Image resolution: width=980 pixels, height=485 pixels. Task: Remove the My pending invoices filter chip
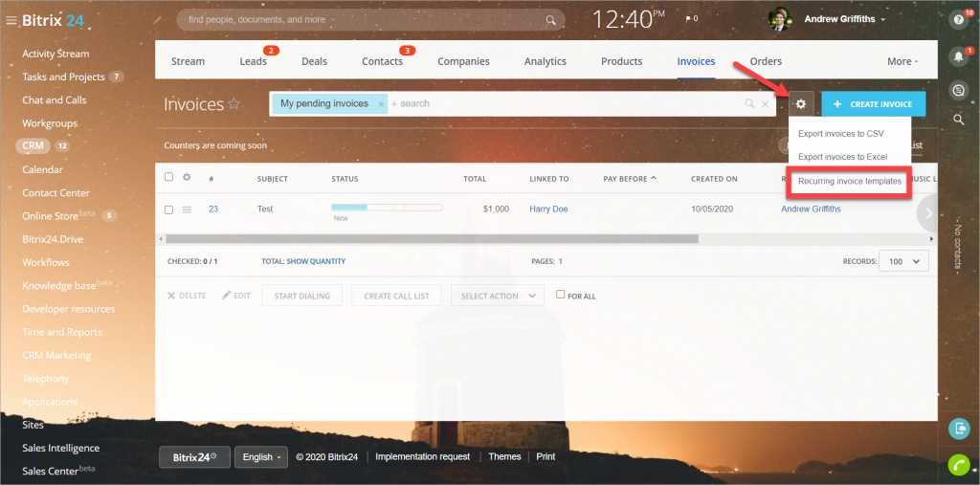tap(381, 104)
